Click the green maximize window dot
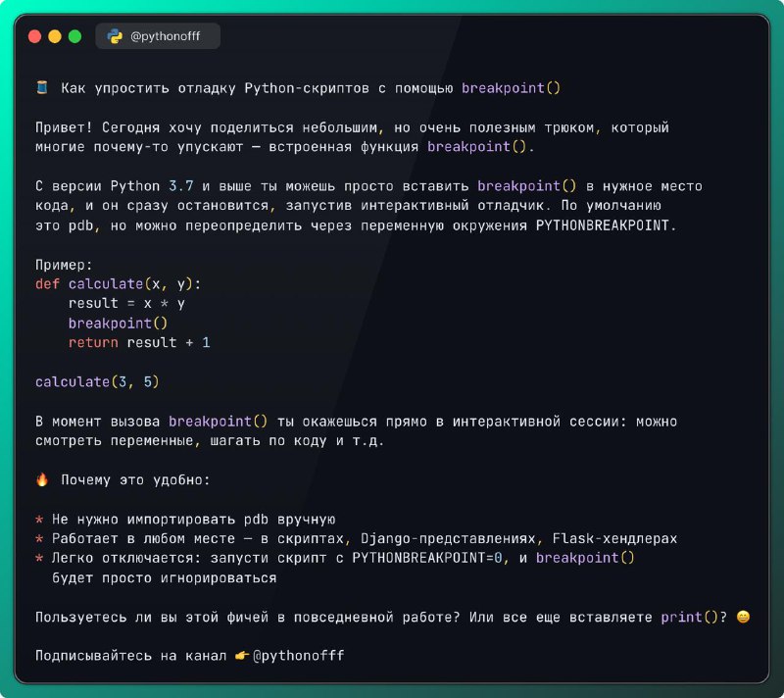784x698 pixels. pyautogui.click(x=75, y=36)
